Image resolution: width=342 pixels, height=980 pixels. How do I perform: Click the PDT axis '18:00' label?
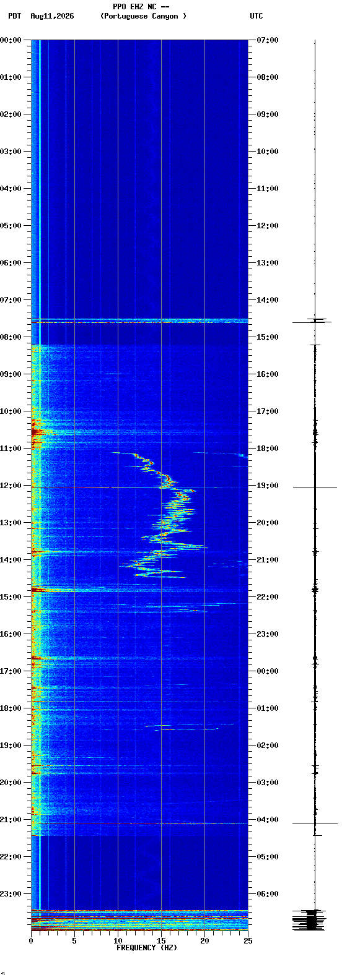pyautogui.click(x=11, y=708)
